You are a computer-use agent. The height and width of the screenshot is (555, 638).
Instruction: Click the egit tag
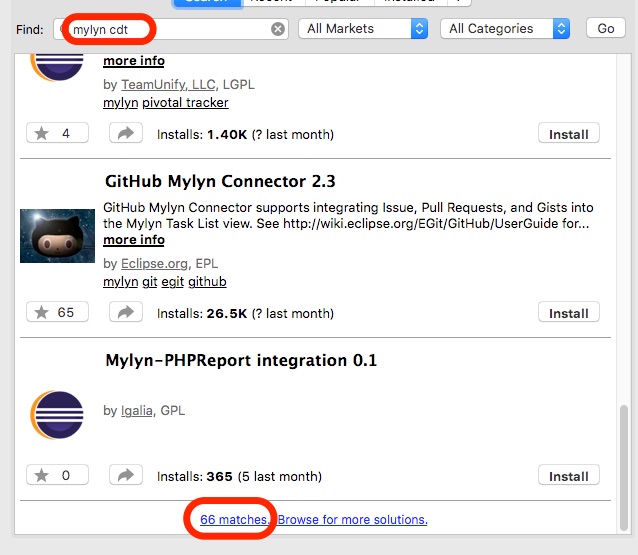pyautogui.click(x=173, y=282)
